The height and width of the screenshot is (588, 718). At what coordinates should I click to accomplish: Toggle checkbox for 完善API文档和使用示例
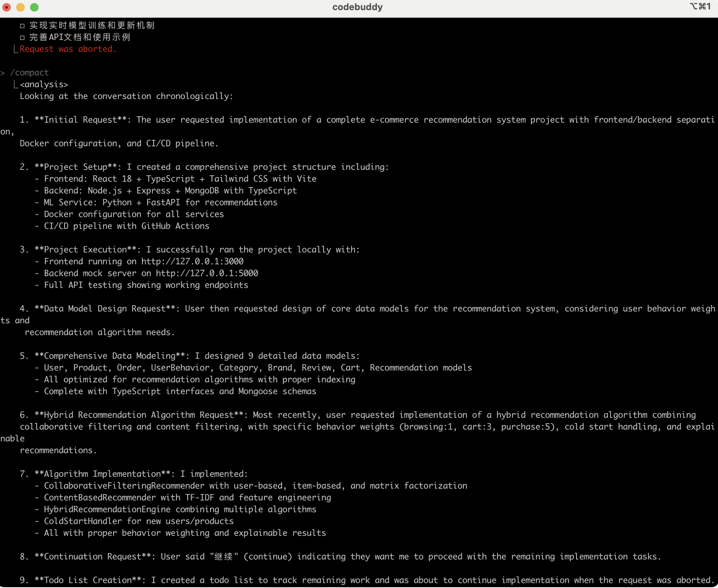point(22,38)
